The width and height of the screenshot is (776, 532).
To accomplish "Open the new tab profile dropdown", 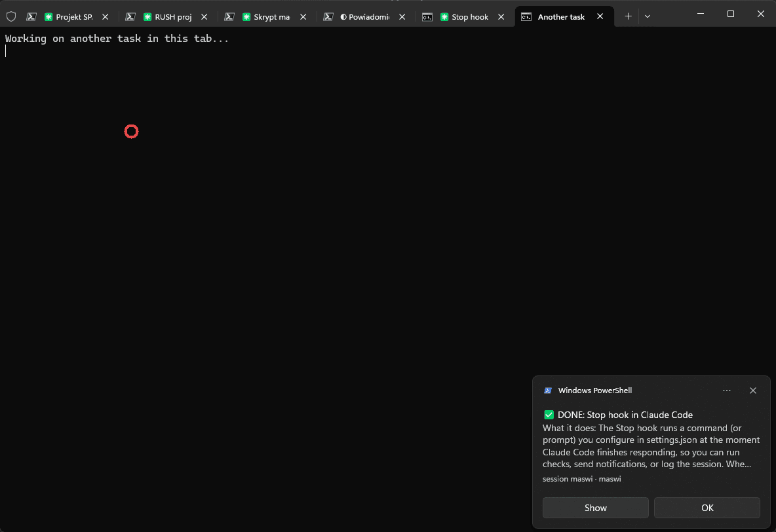I will tap(648, 16).
